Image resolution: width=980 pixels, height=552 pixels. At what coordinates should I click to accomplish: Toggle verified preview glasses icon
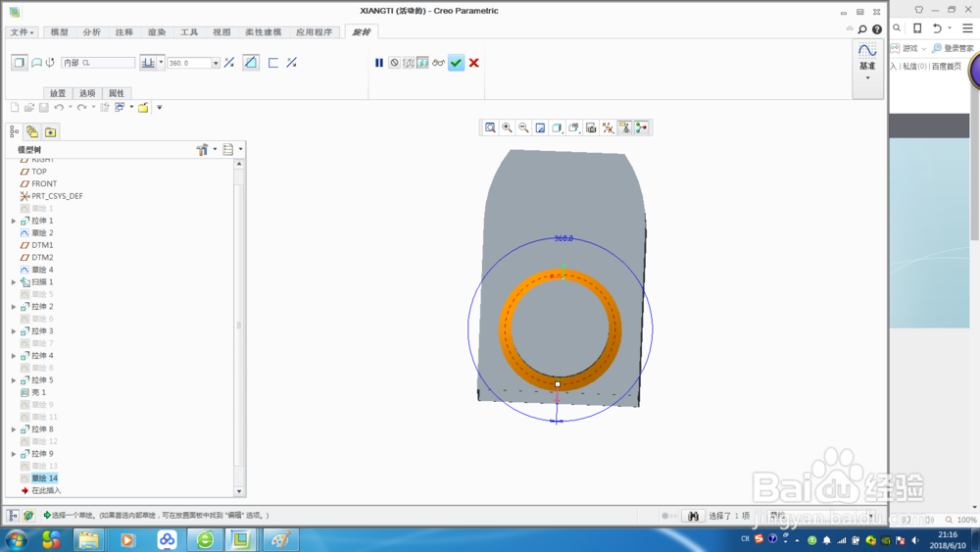click(438, 63)
